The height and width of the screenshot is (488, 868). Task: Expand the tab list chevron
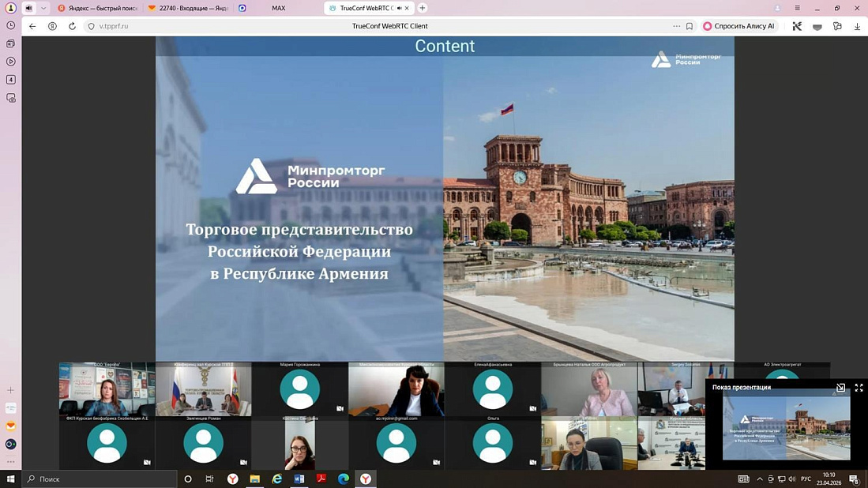click(x=43, y=8)
